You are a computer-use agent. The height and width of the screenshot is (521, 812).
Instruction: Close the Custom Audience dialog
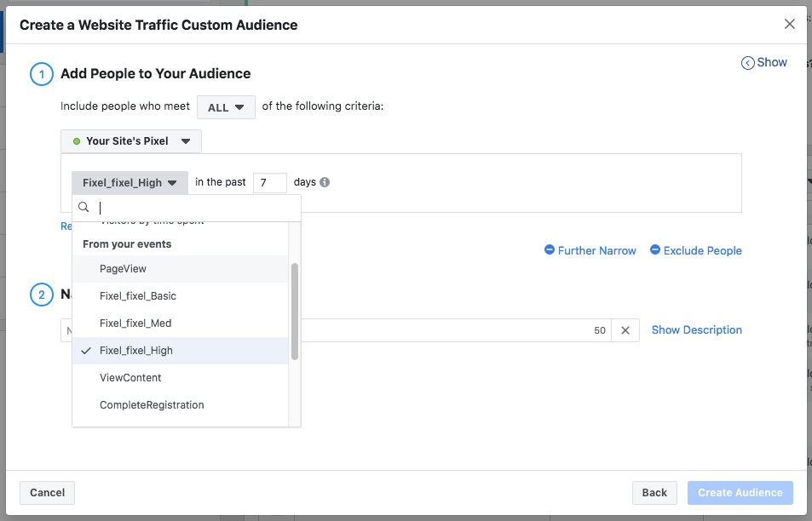(x=790, y=24)
